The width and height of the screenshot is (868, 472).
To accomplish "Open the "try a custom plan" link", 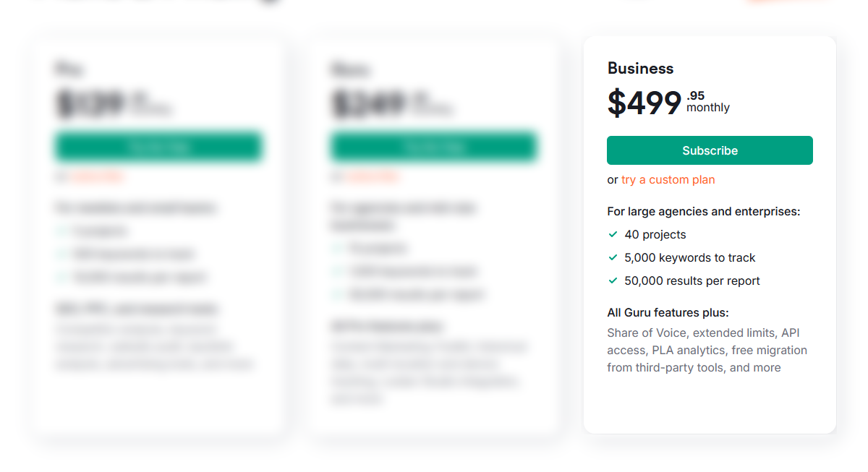I will tap(668, 179).
